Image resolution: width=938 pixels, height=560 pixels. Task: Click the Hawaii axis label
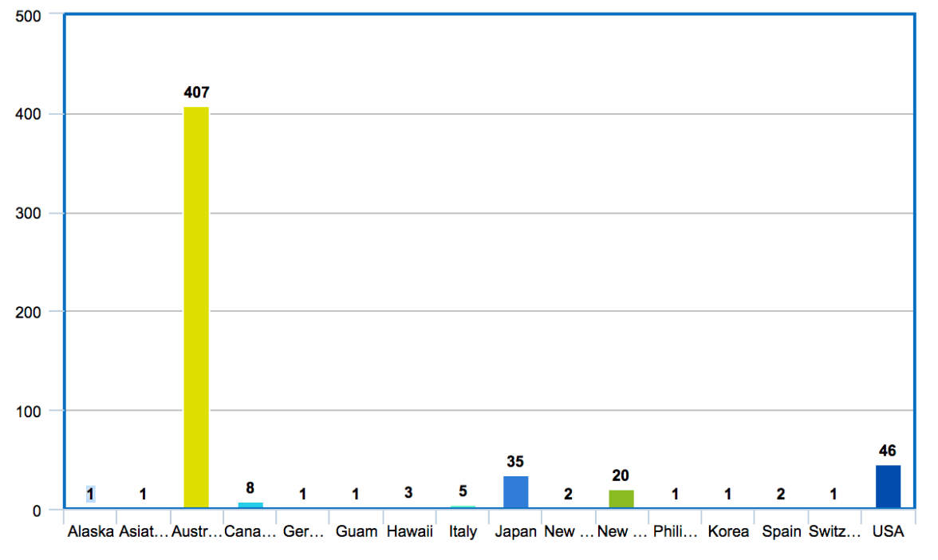[409, 532]
